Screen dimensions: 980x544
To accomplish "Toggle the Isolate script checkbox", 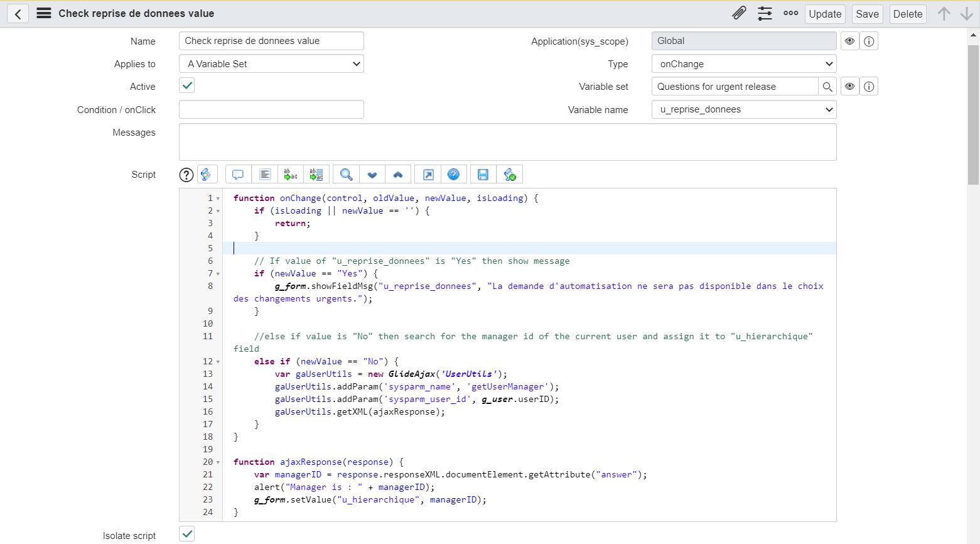I will click(187, 534).
